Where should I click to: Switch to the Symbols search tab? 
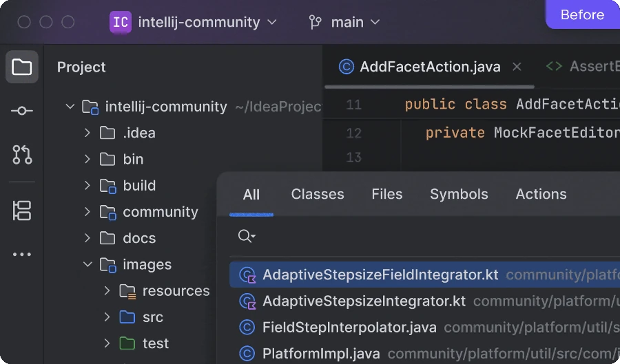pyautogui.click(x=459, y=194)
